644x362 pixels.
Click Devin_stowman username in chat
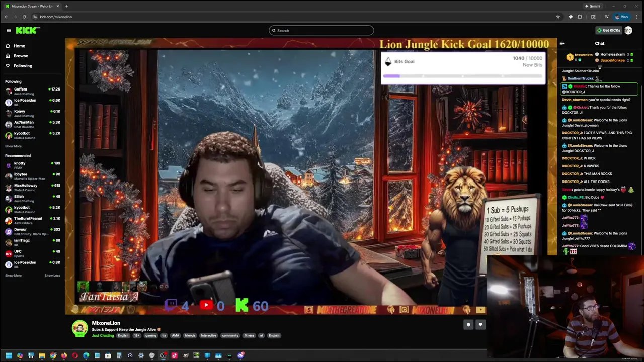click(x=575, y=100)
